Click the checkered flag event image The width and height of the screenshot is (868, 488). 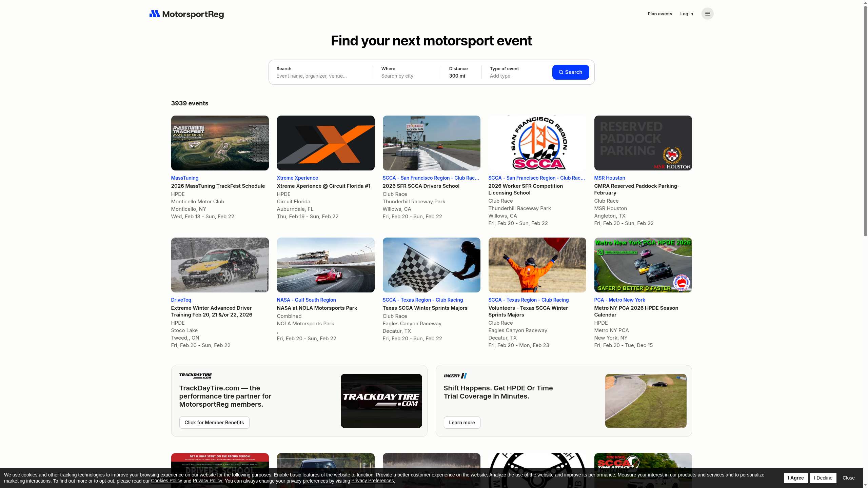pyautogui.click(x=431, y=265)
